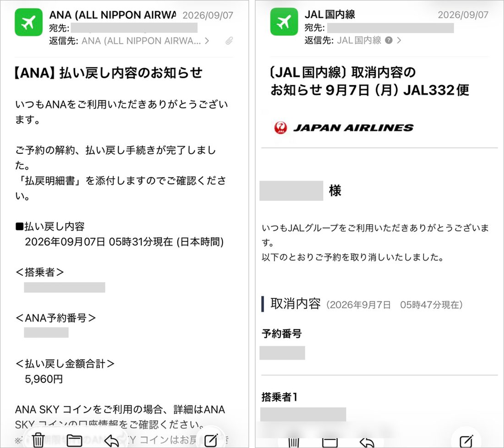Select subject 【ANA】払い戻し内容のお知らせ
Viewport: 504px width, 448px height.
(x=108, y=73)
